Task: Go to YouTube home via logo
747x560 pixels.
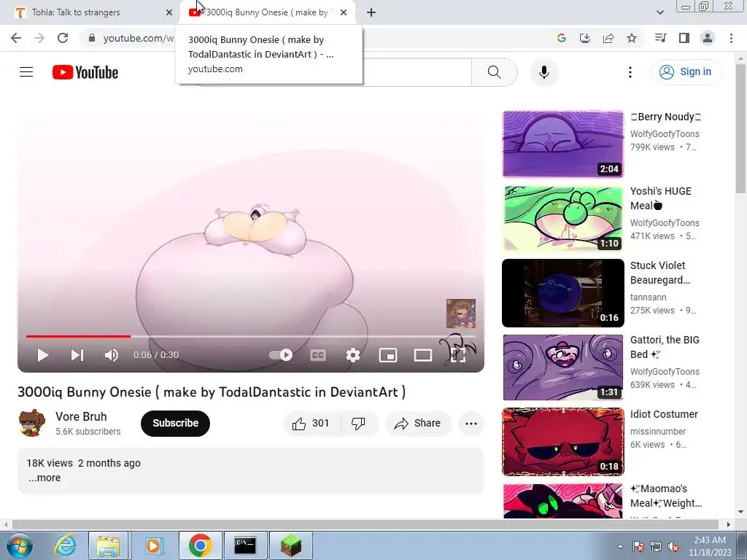Action: [85, 72]
